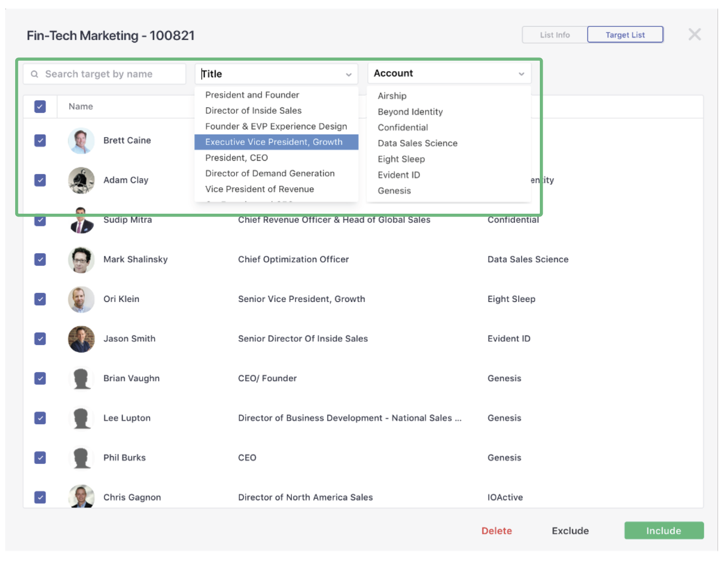728x561 pixels.
Task: Click Jason Smith's profile picture
Action: (x=81, y=339)
